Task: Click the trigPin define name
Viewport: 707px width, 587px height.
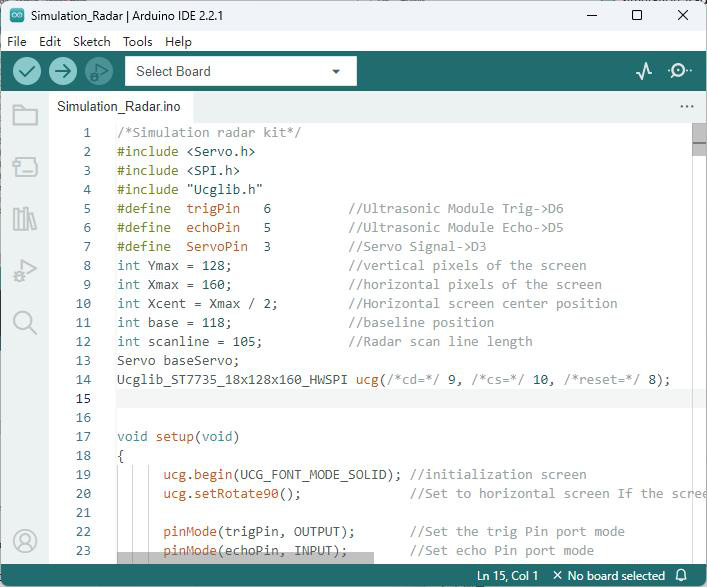Action: (213, 209)
